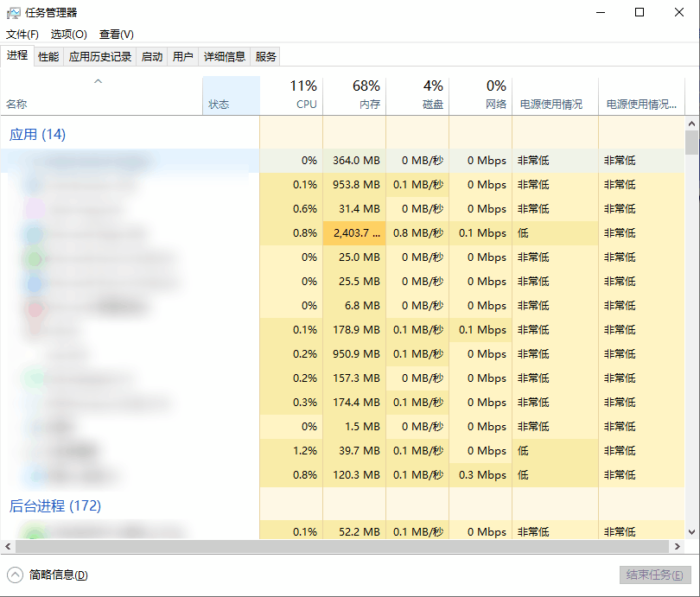Switch to the 进程 tab
The width and height of the screenshot is (700, 597).
coord(17,55)
